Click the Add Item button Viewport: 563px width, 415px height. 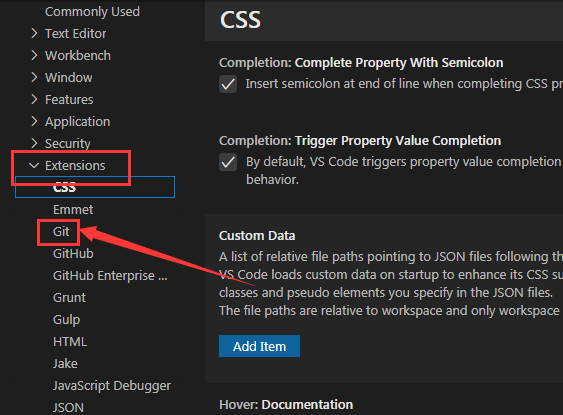(259, 346)
